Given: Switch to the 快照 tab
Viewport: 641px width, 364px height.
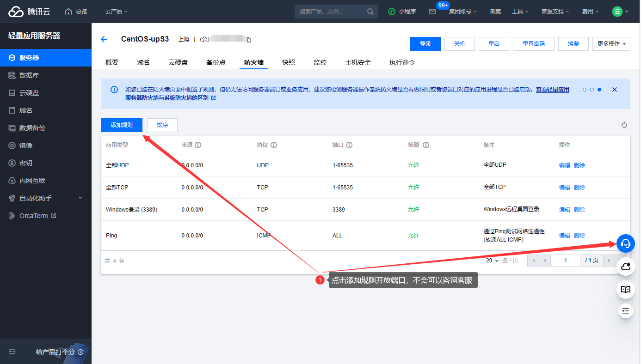Looking at the screenshot, I should point(289,62).
